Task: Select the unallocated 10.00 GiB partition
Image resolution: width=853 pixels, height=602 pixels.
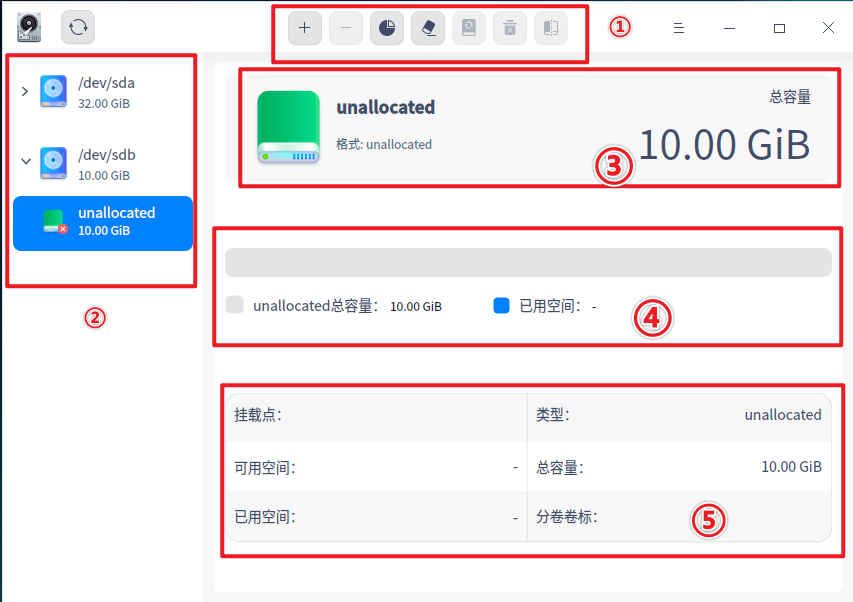Action: 103,222
